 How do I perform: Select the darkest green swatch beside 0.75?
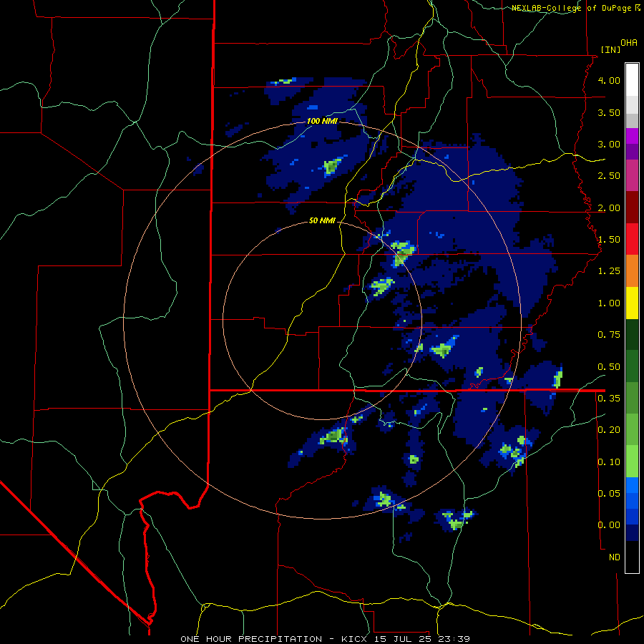click(632, 334)
